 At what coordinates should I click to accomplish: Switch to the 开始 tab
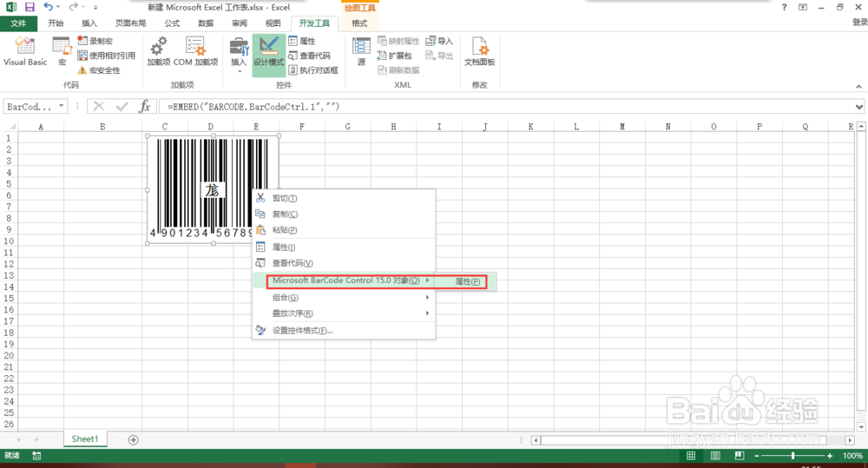click(56, 23)
